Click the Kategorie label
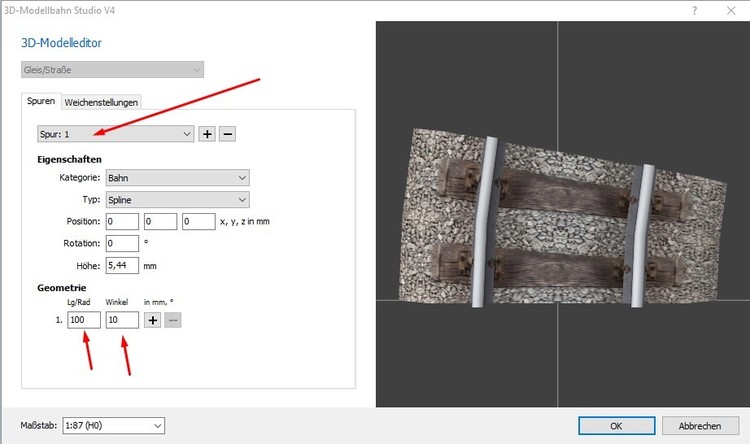750x444 pixels. [80, 178]
